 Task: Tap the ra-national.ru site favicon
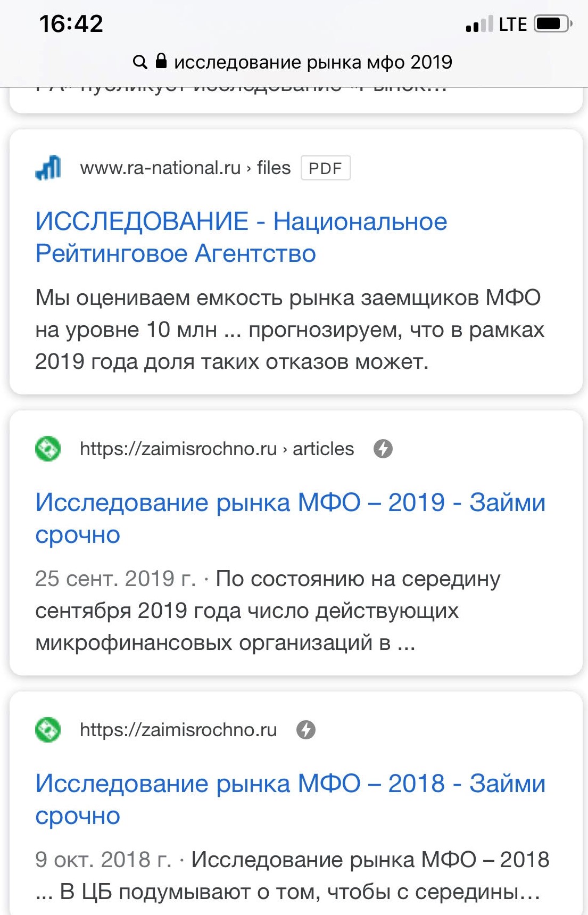click(x=48, y=168)
